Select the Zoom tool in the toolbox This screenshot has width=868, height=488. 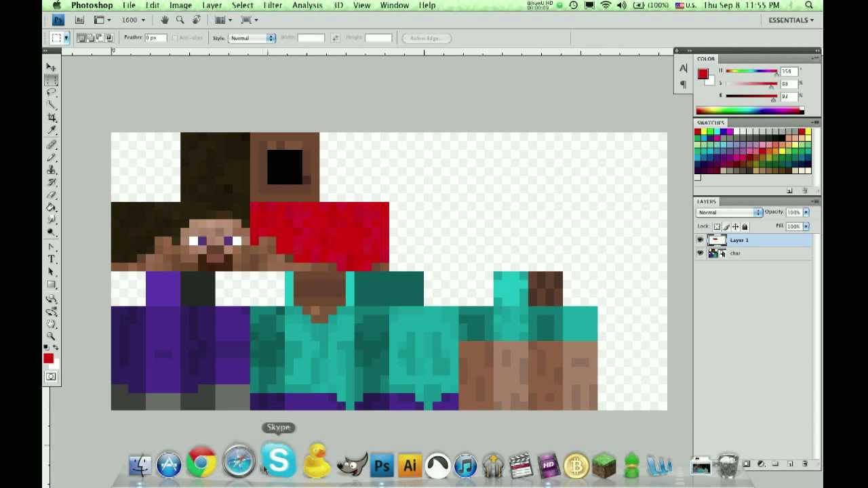52,337
